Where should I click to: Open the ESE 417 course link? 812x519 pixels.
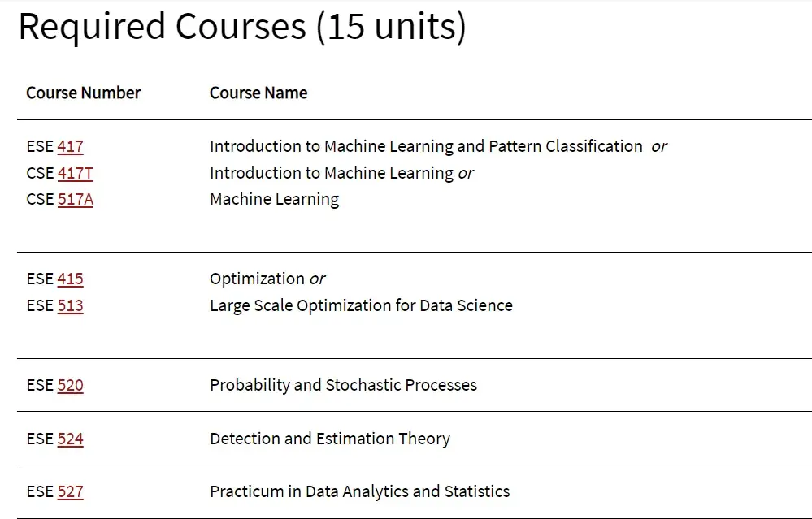coord(71,146)
